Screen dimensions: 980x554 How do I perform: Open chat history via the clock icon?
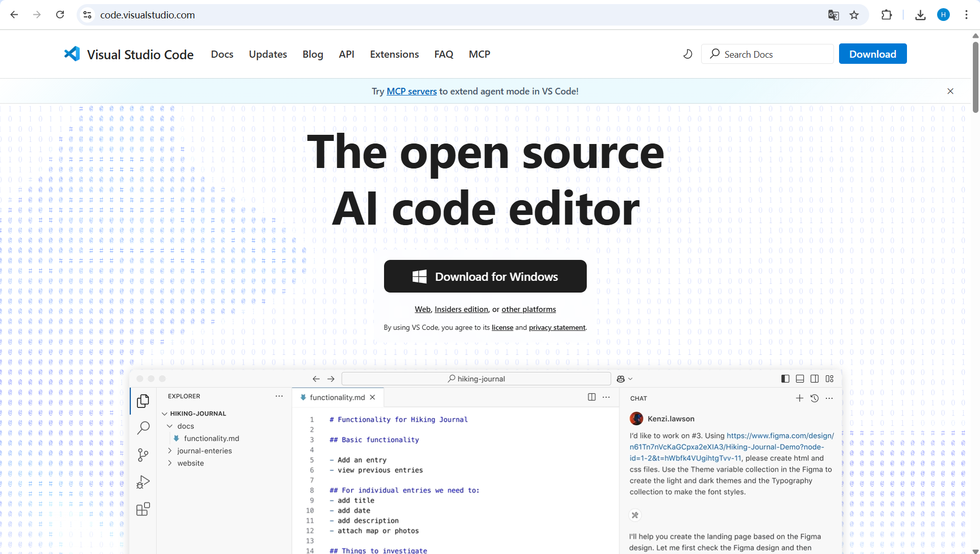(x=815, y=398)
